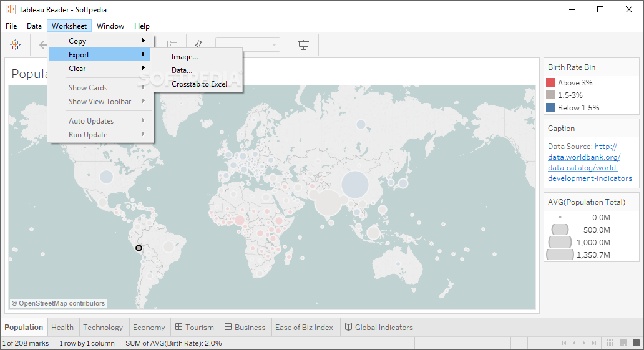The height and width of the screenshot is (350, 644).
Task: Click the Birth Rate Bin legend title
Action: click(x=572, y=67)
